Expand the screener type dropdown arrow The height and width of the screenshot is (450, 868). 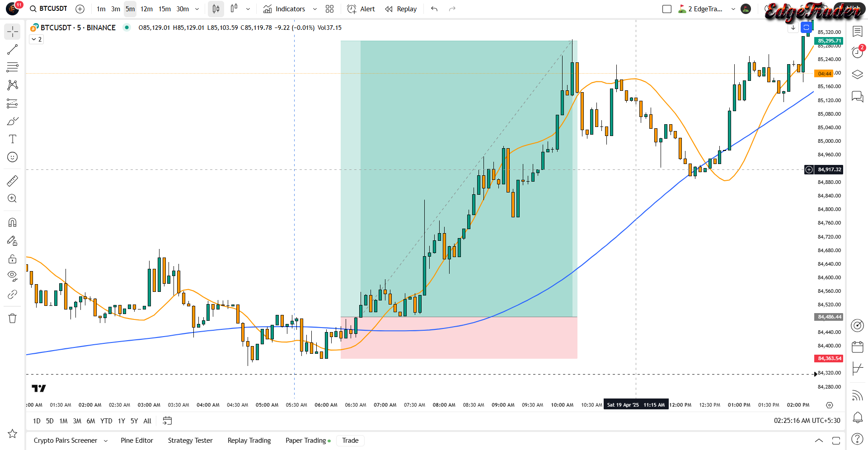pyautogui.click(x=106, y=441)
